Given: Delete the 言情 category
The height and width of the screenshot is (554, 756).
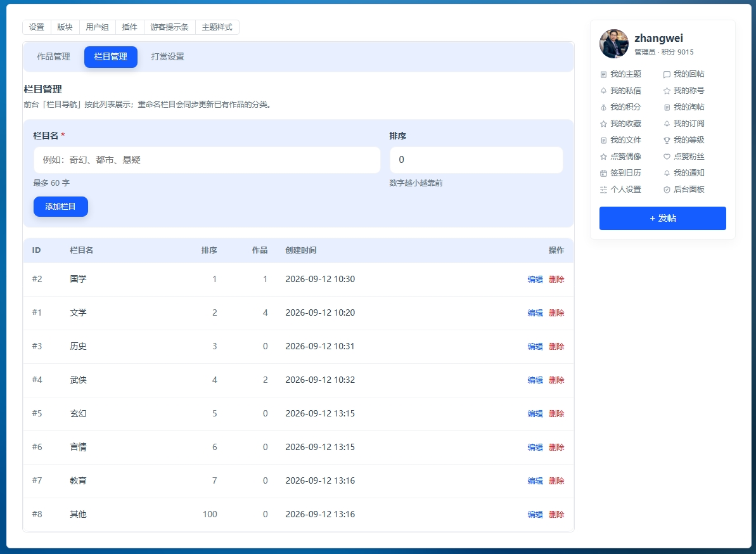Looking at the screenshot, I should pos(556,448).
